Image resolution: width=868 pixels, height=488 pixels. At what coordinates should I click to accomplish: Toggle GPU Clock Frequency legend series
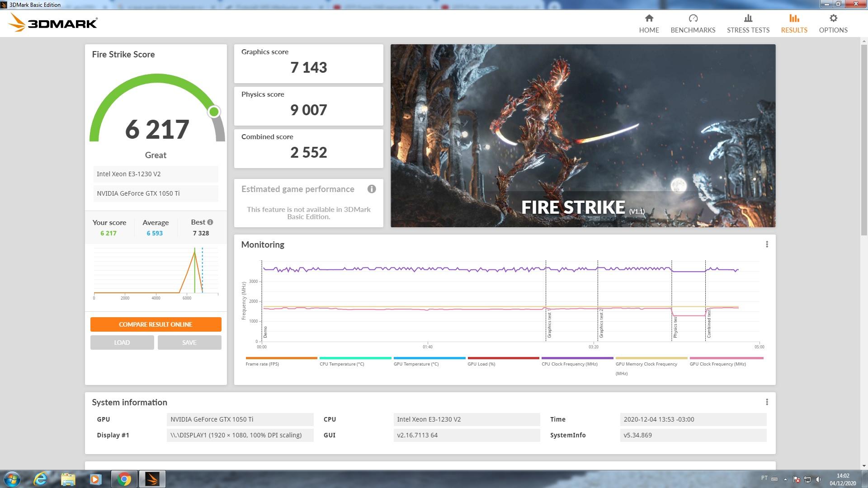tap(726, 361)
